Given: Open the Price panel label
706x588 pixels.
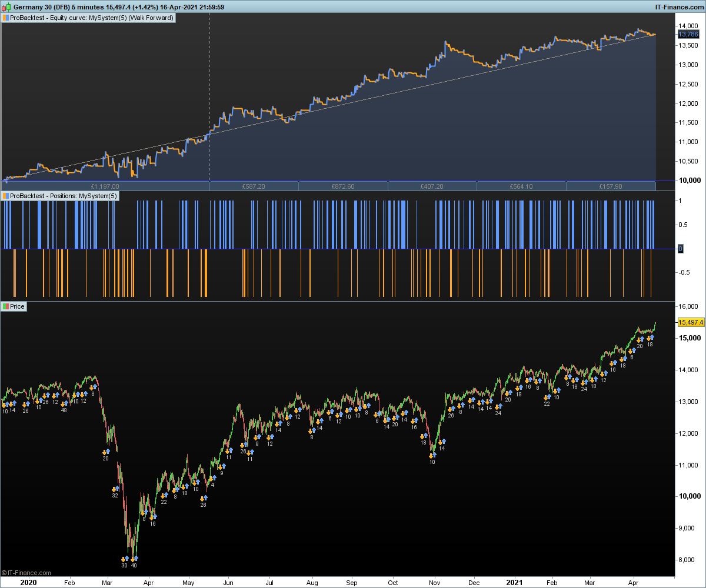Looking at the screenshot, I should point(14,306).
